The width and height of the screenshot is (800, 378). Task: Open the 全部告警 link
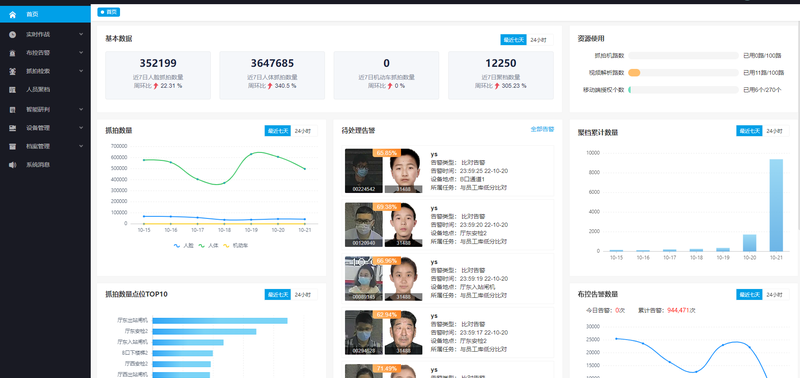(x=542, y=130)
